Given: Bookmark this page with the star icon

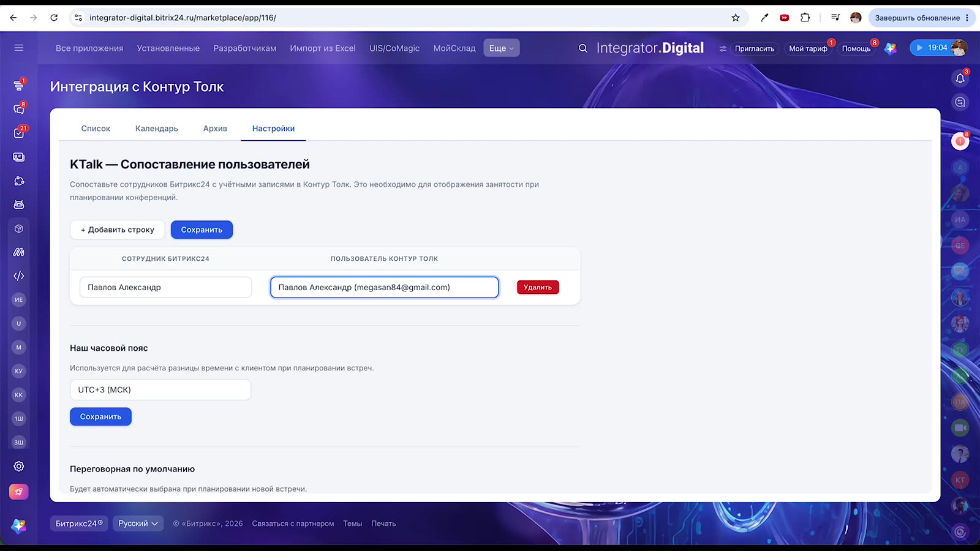Looking at the screenshot, I should pyautogui.click(x=736, y=18).
